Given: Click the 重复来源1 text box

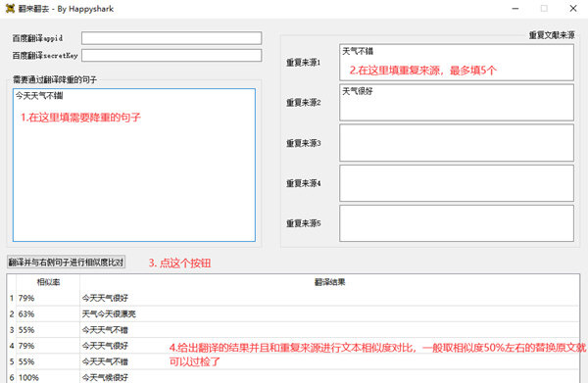Looking at the screenshot, I should pyautogui.click(x=457, y=63).
